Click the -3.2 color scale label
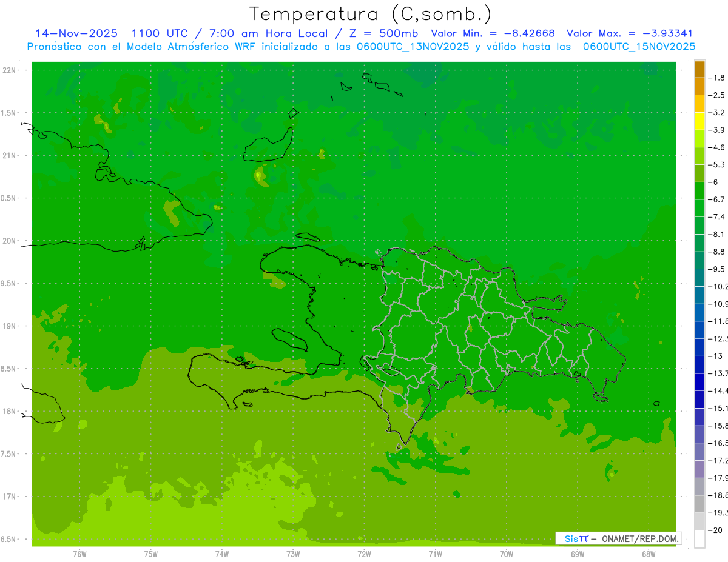 pos(718,113)
